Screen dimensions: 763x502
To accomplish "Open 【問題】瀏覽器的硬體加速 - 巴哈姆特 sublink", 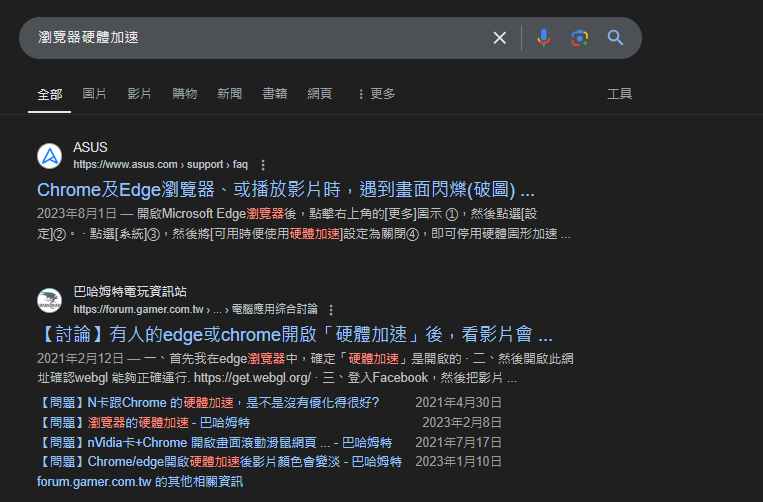I will tap(144, 422).
